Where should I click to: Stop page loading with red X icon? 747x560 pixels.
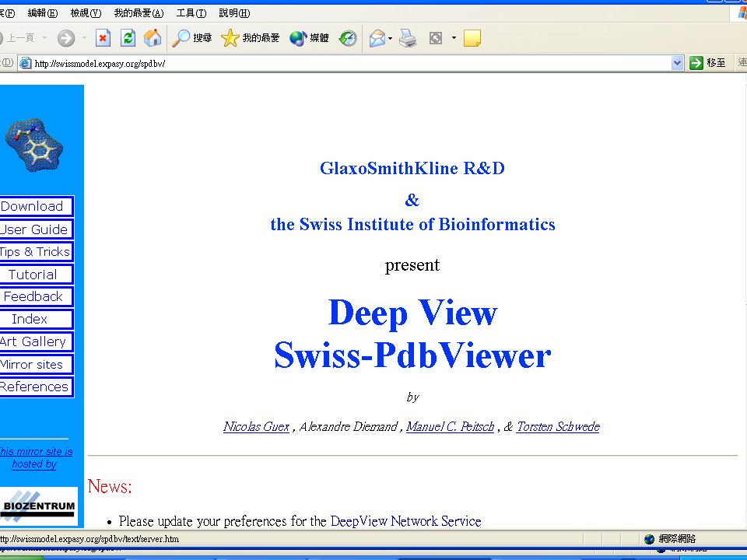click(x=103, y=38)
